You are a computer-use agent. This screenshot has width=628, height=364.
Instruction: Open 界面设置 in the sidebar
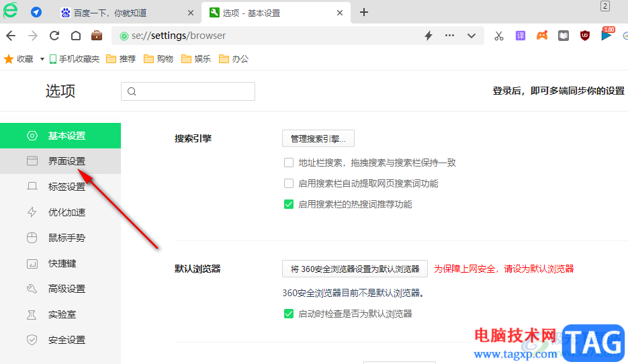point(60,161)
